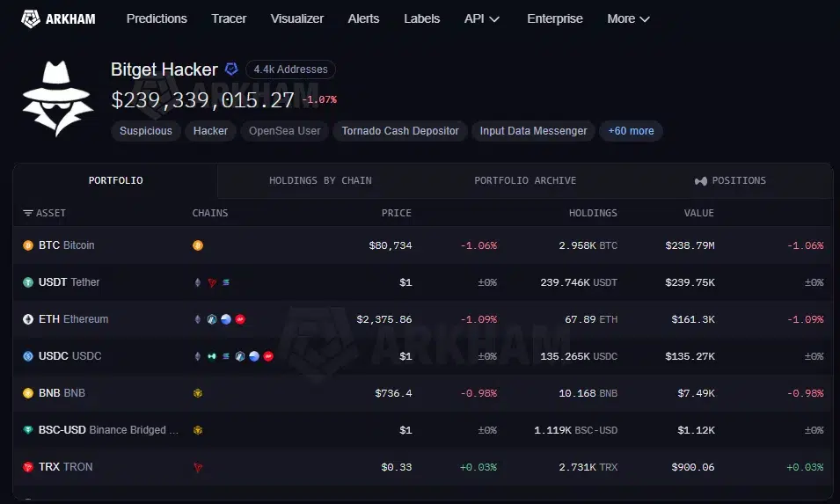840x504 pixels.
Task: Click the $900.06 TRX value
Action: point(693,467)
